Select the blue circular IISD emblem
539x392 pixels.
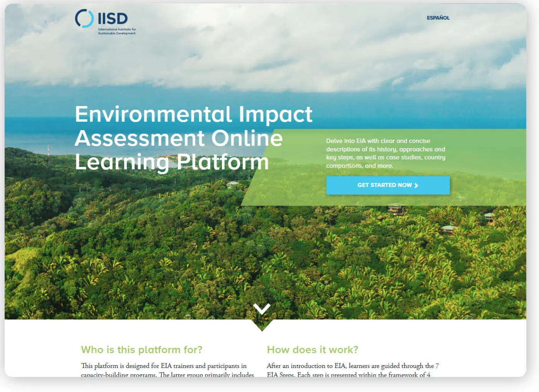[x=85, y=18]
